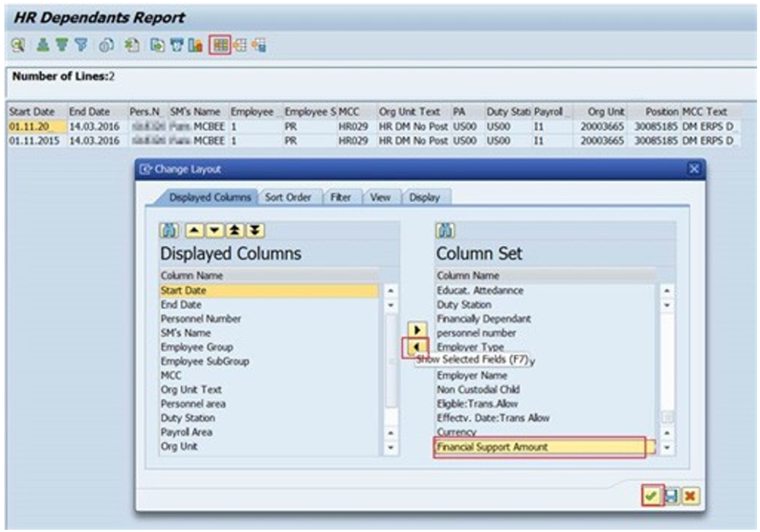Select Non Custodial Child in Column Set

[x=545, y=390]
